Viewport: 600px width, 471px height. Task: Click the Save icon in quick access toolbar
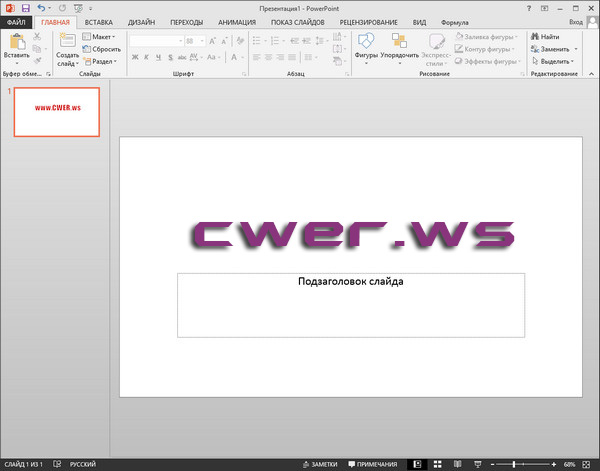[x=25, y=7]
